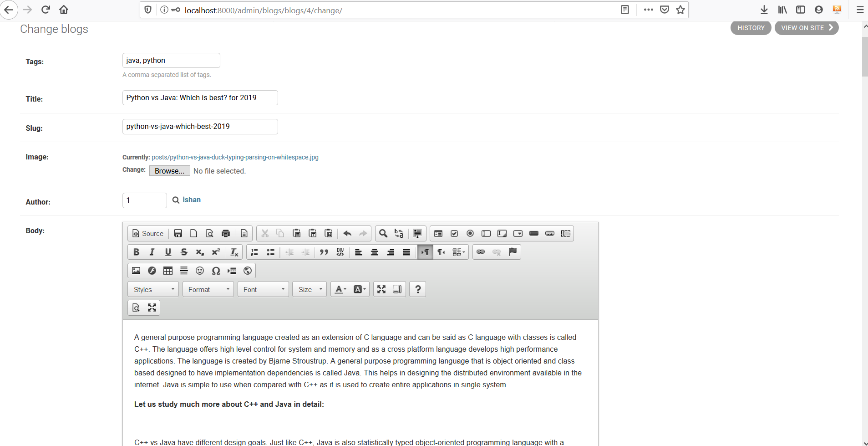Screen dimensions: 868x446
Task: Insert an anchor with the flag icon
Action: click(513, 252)
